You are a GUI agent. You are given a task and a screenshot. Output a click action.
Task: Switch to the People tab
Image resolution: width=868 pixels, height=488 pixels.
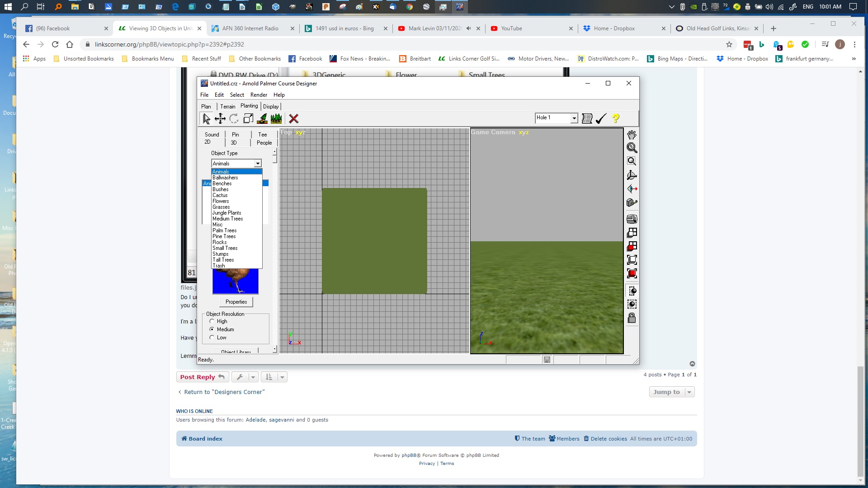[x=264, y=143]
